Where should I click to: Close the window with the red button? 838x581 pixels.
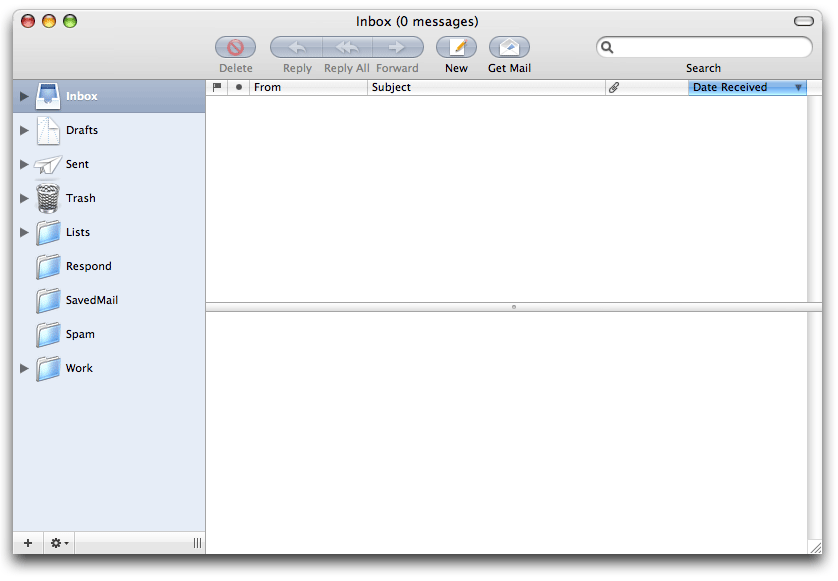click(x=28, y=21)
